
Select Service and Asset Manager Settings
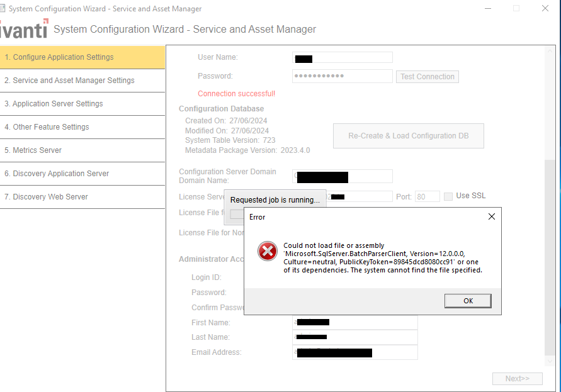(82, 81)
